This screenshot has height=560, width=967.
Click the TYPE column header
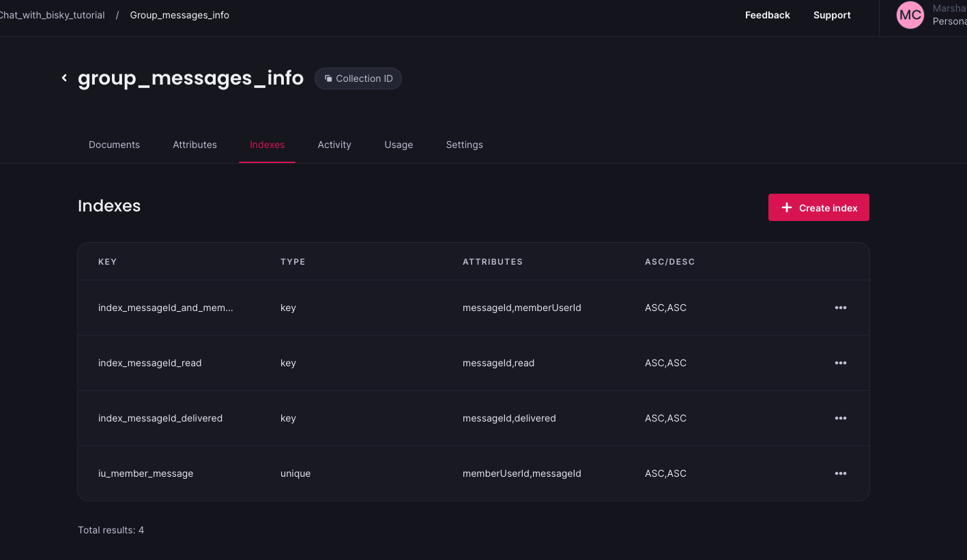click(x=293, y=262)
